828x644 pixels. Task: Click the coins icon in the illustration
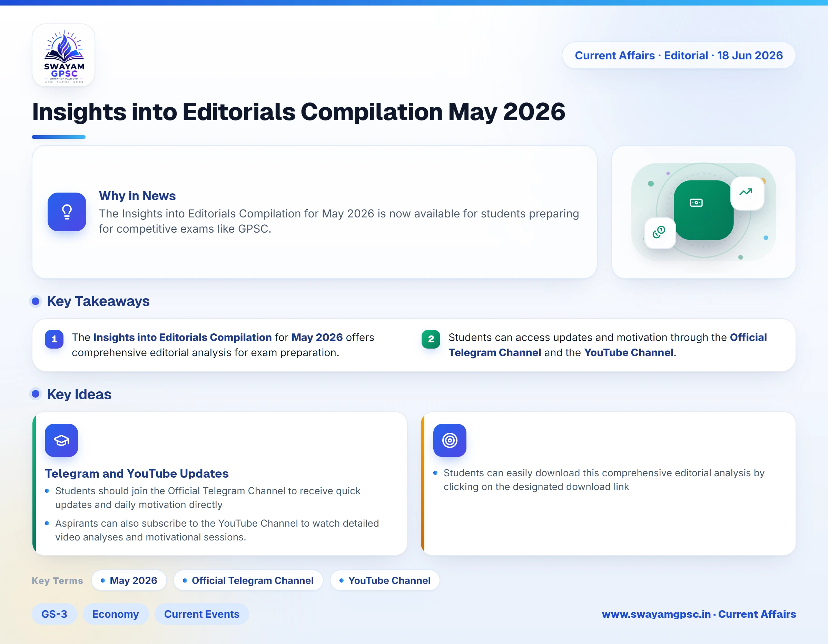[x=659, y=233]
